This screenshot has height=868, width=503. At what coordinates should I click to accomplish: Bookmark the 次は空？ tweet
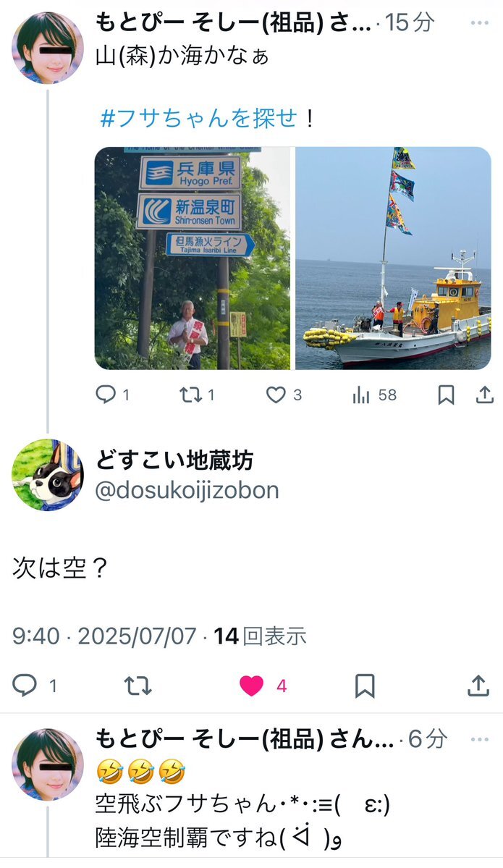tap(365, 686)
